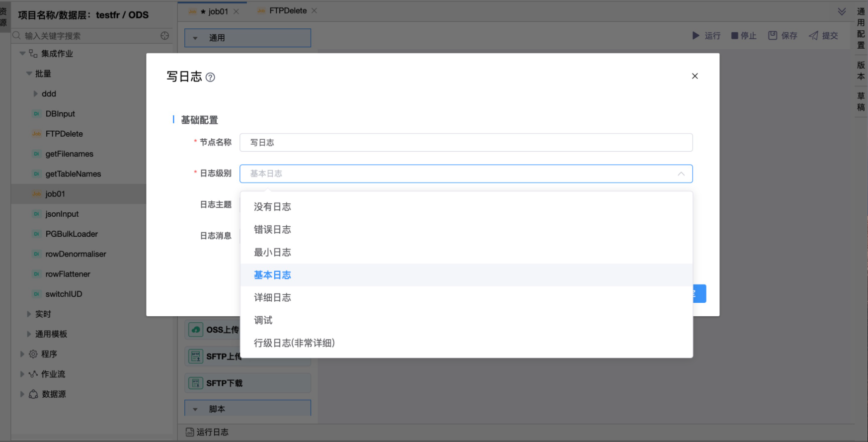Switch to the FTPDelete tab
This screenshot has width=868, height=442.
pos(288,11)
